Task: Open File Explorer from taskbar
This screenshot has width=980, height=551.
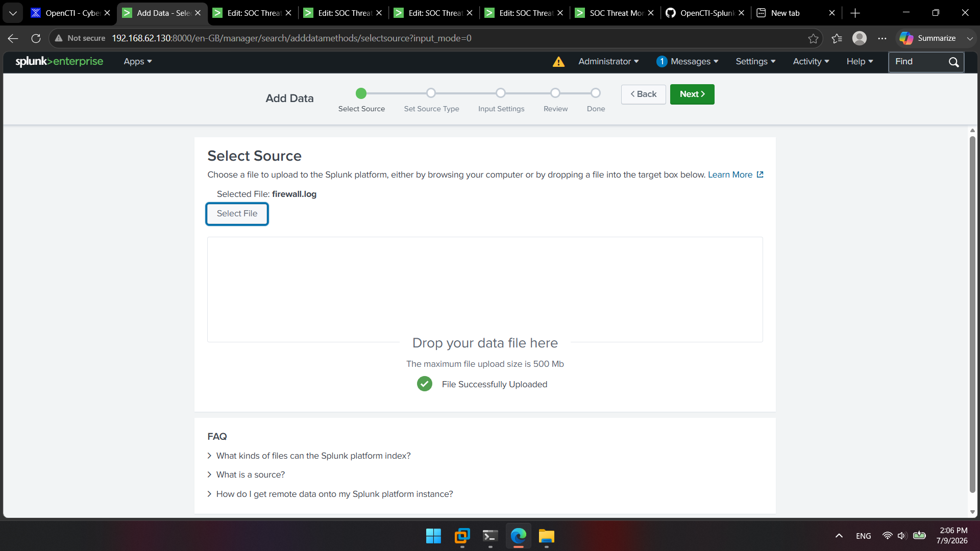Action: [x=546, y=536]
